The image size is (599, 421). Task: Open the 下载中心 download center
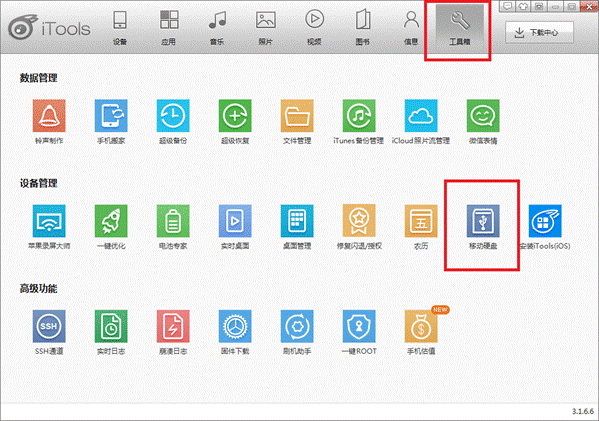tap(539, 32)
